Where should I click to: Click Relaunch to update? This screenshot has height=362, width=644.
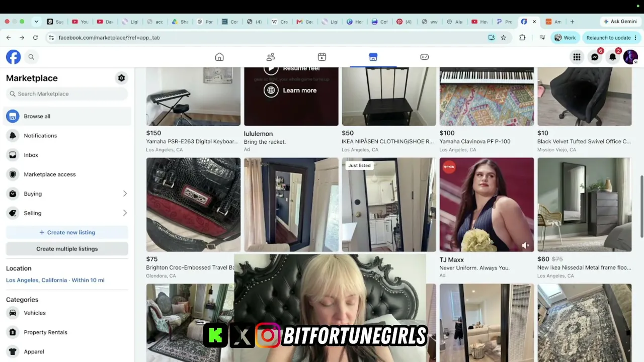click(608, 38)
